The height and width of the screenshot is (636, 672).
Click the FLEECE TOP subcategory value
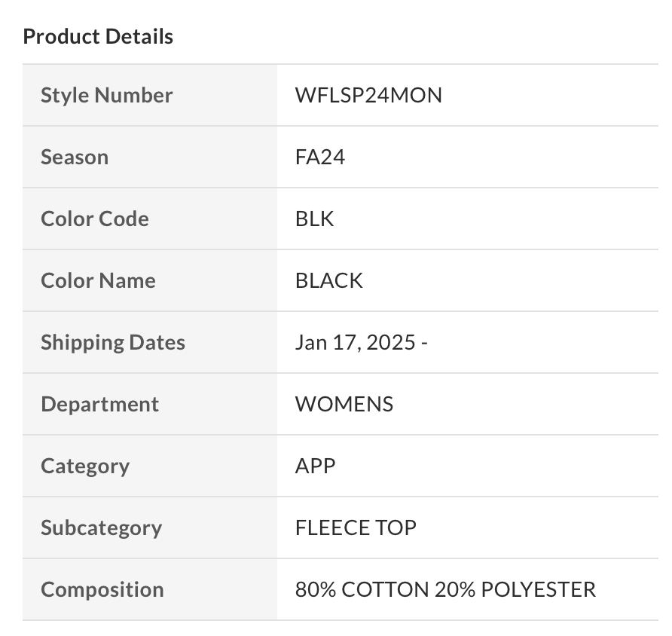356,527
